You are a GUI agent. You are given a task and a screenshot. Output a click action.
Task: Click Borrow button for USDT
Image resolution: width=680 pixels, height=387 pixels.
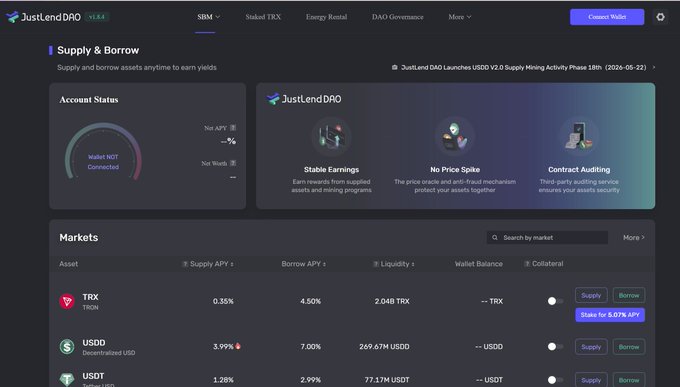(629, 380)
